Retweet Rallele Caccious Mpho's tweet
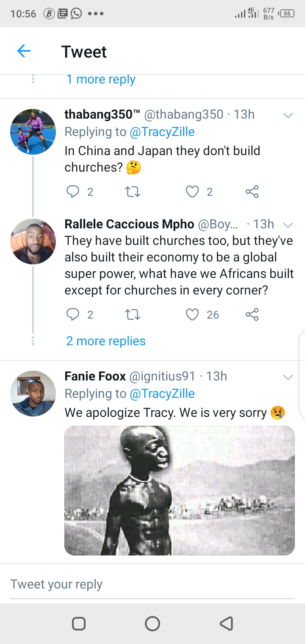Screen dimensions: 305x644 coord(133,314)
